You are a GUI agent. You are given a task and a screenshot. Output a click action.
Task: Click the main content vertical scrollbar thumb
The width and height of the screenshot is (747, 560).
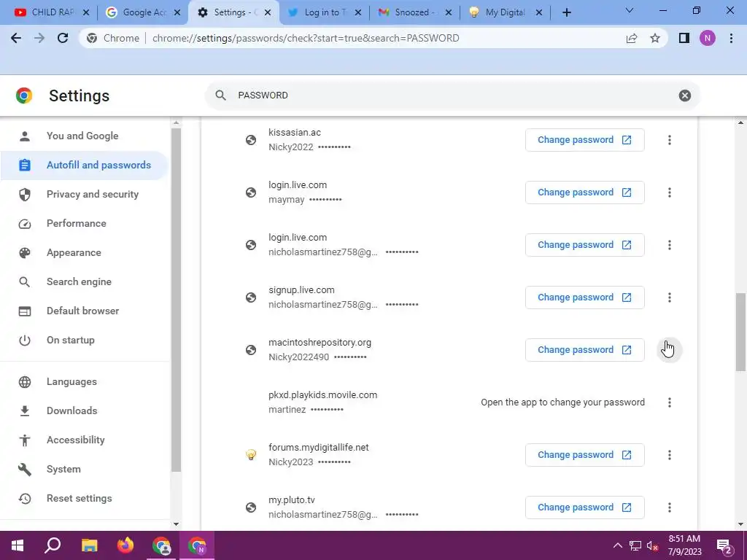click(740, 332)
